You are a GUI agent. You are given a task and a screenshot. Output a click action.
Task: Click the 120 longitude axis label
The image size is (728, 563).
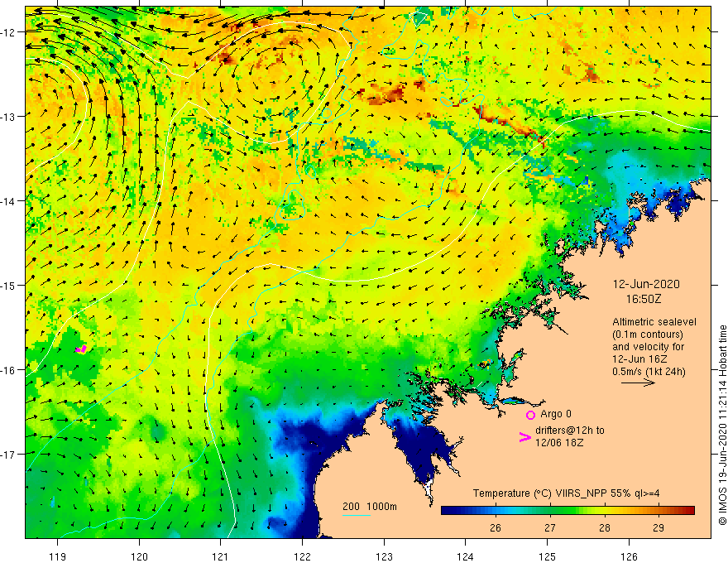139,556
